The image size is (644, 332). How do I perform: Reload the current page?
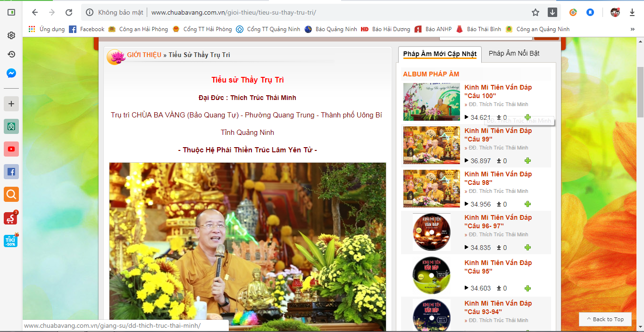pyautogui.click(x=69, y=13)
